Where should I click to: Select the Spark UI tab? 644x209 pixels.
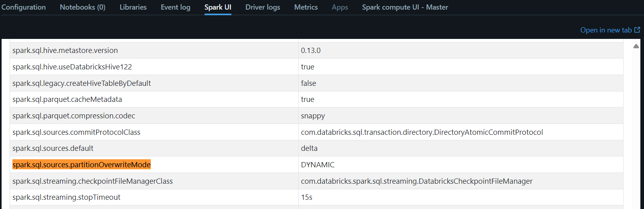pyautogui.click(x=218, y=7)
